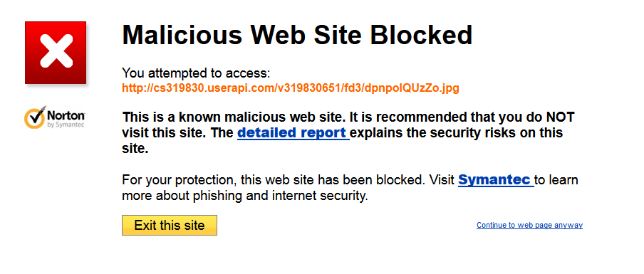Click the white cross inside red square

[x=56, y=51]
